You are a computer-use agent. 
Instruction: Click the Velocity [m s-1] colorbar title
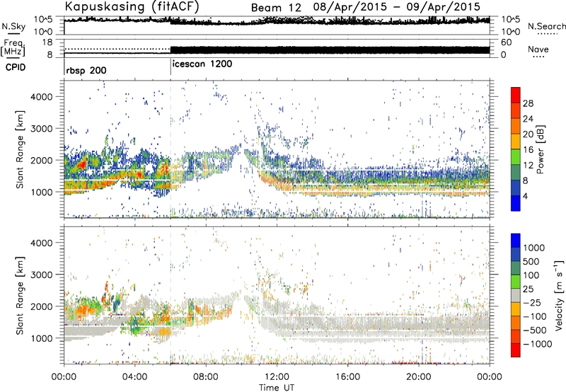tap(559, 295)
